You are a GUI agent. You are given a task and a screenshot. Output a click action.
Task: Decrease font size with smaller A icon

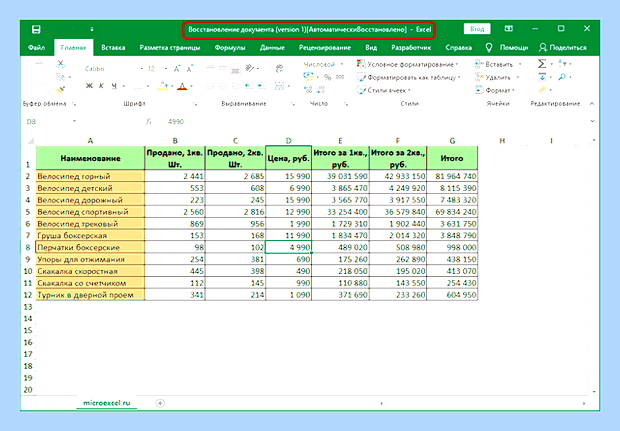click(x=189, y=69)
